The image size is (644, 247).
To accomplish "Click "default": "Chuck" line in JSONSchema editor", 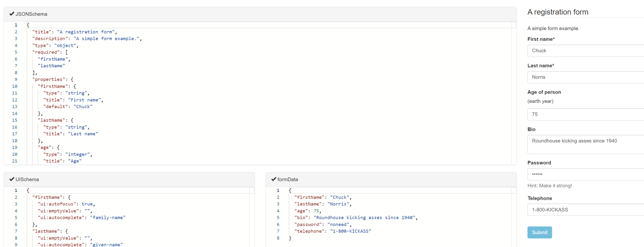I will [x=68, y=107].
